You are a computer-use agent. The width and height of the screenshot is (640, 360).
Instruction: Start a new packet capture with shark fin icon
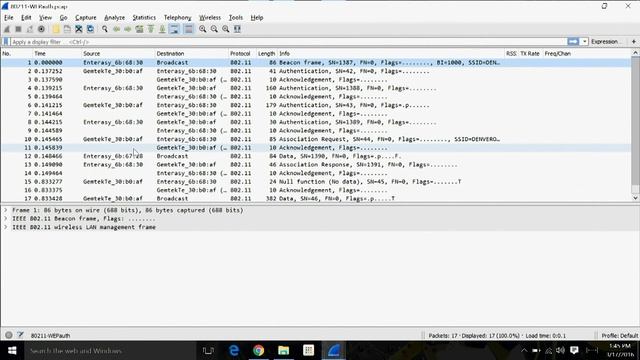coord(7,29)
